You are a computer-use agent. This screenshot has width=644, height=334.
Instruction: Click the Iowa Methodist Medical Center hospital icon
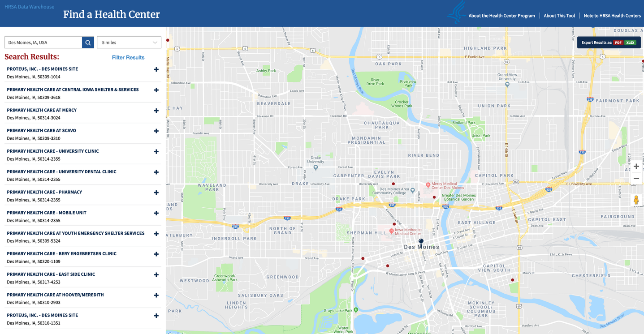(391, 231)
